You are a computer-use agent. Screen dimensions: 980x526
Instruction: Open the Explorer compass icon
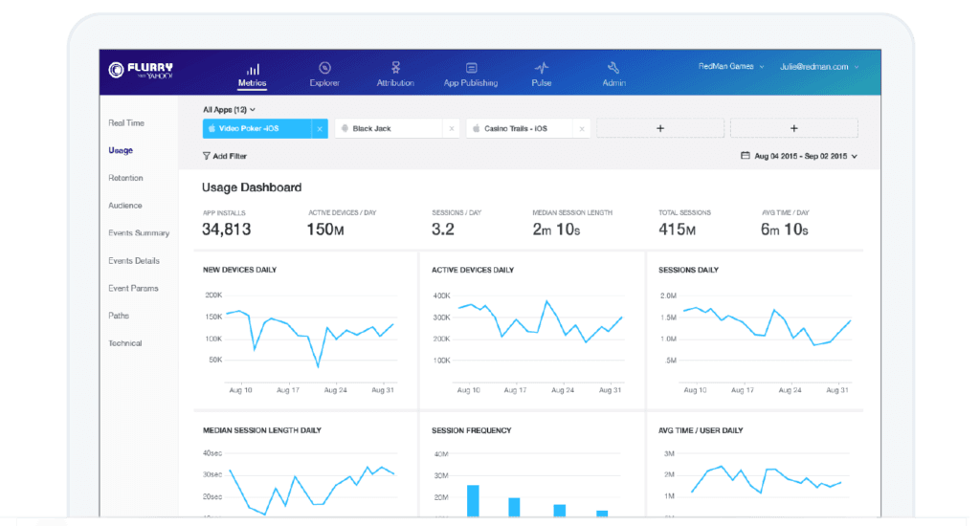(324, 68)
